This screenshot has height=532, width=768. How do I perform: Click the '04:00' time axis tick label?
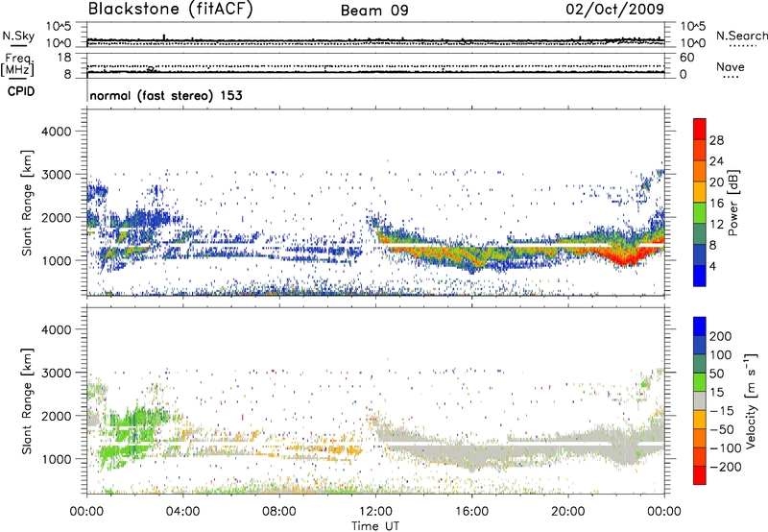click(x=183, y=512)
